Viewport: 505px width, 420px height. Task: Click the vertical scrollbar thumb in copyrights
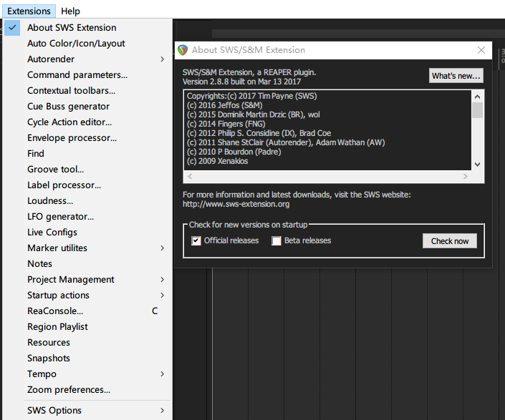coord(478,110)
